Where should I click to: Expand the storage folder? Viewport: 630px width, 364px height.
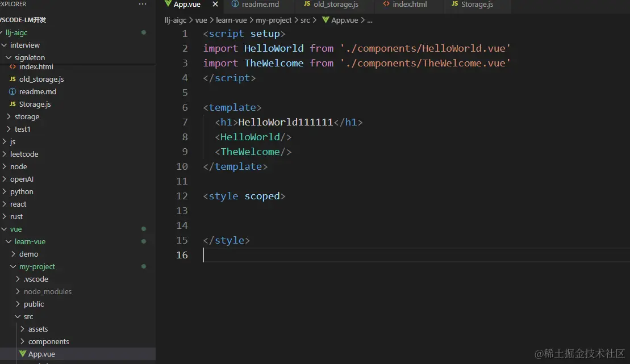coord(27,117)
